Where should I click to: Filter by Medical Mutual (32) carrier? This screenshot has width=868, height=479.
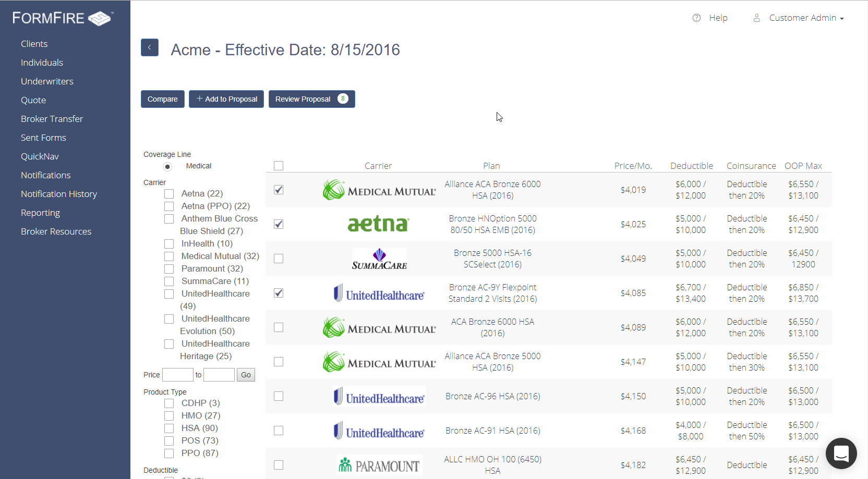pos(169,256)
